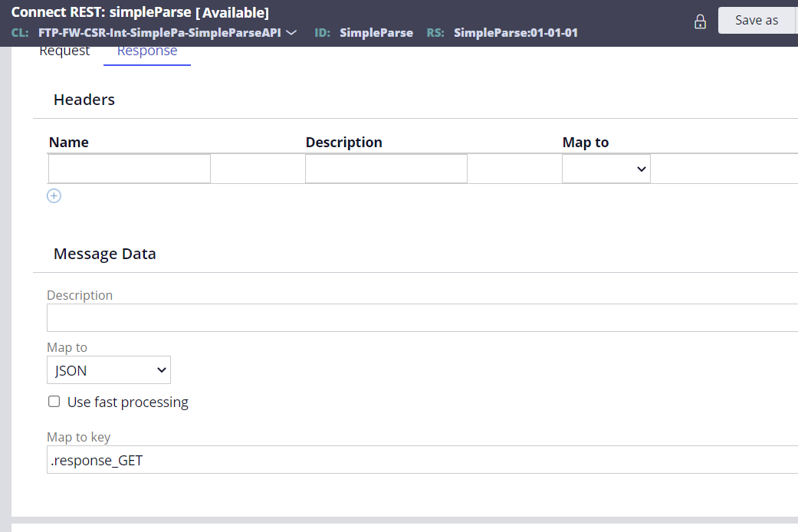
Task: Click the SimpleParse ID label
Action: pos(376,33)
